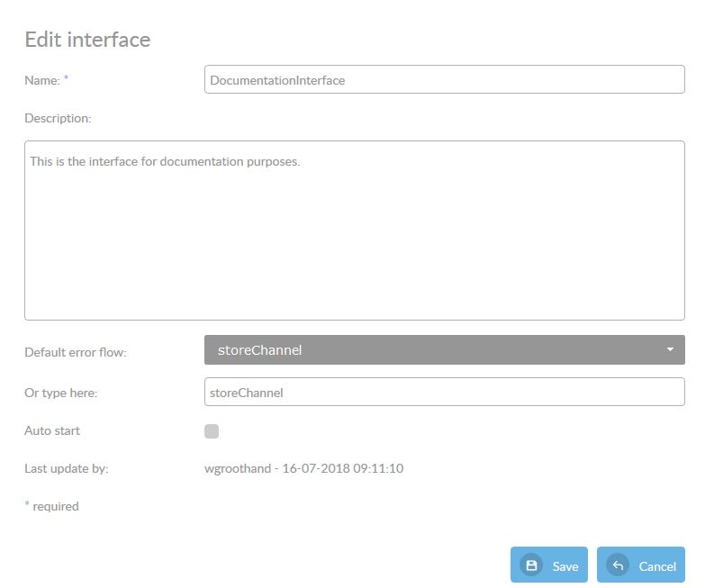Click the undo arrow icon on Cancel
Screen dimensions: 705x588
(x=618, y=565)
